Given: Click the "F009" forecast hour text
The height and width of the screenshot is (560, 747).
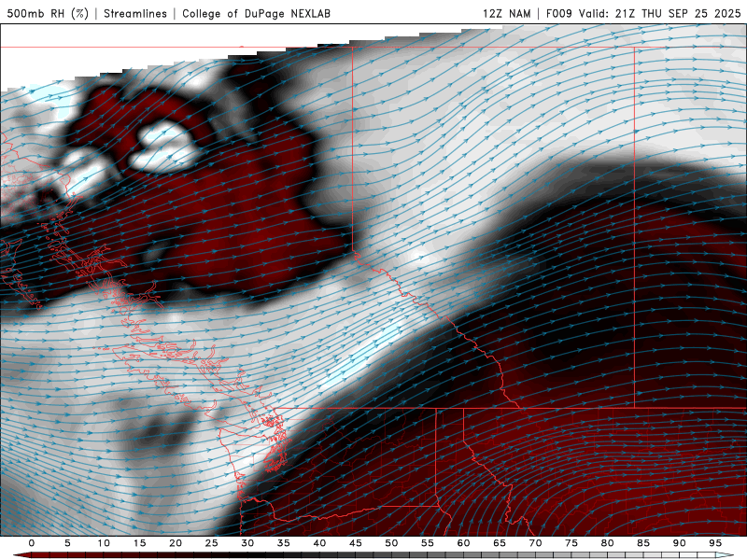Looking at the screenshot, I should (x=558, y=13).
